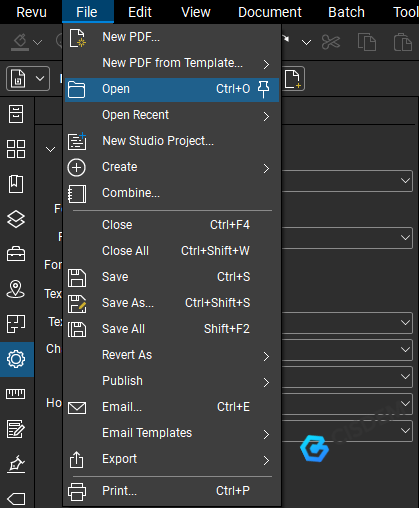
Task: Open the Links tag icon
Action: tap(16, 499)
